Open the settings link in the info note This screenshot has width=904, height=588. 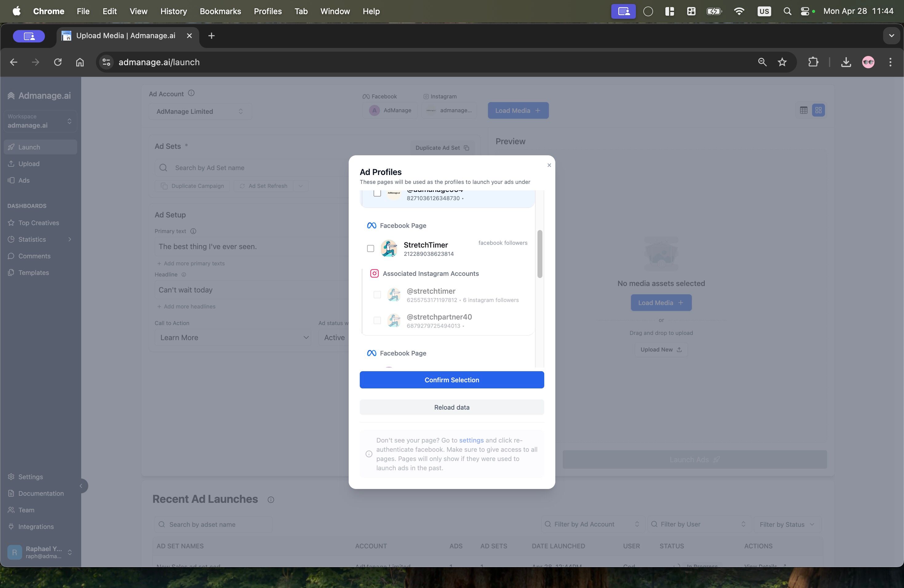pyautogui.click(x=471, y=440)
